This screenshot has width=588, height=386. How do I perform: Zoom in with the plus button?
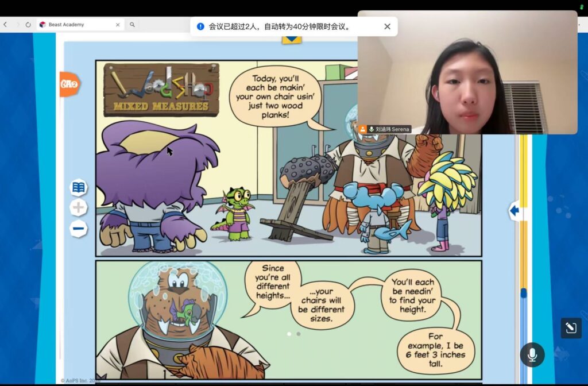pyautogui.click(x=79, y=208)
